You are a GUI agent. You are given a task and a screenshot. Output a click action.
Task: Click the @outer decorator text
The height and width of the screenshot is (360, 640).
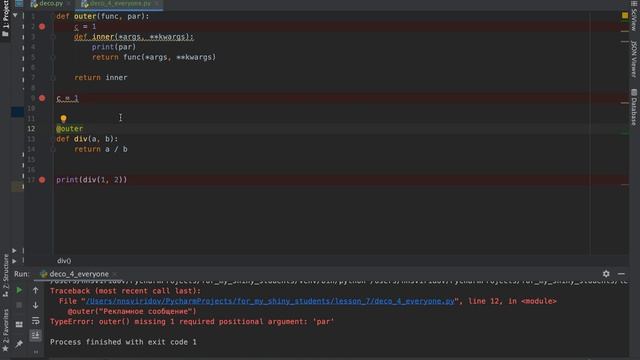point(69,129)
